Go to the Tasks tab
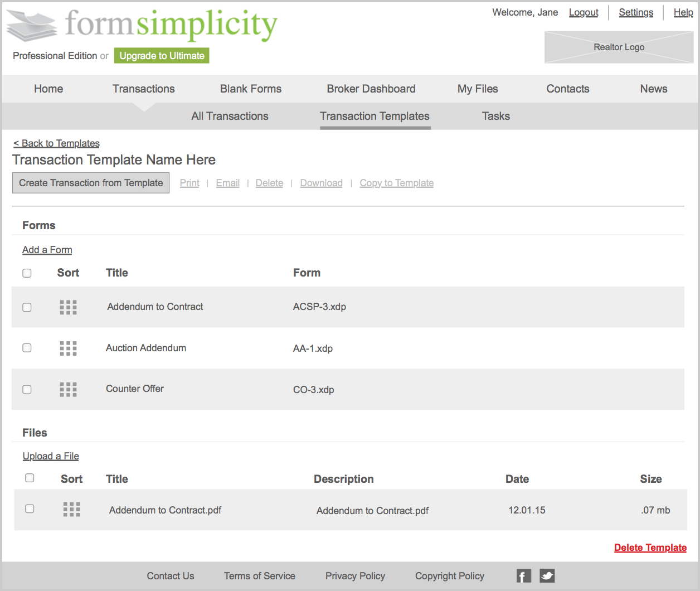This screenshot has height=591, width=700. (x=495, y=116)
